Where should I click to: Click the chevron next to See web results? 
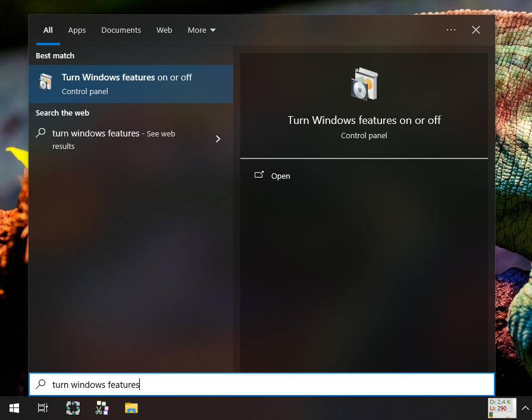pyautogui.click(x=218, y=138)
